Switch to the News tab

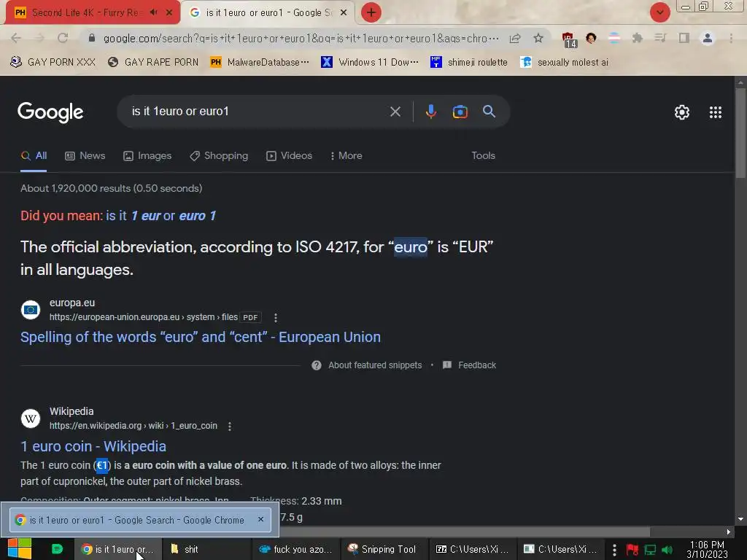(85, 156)
